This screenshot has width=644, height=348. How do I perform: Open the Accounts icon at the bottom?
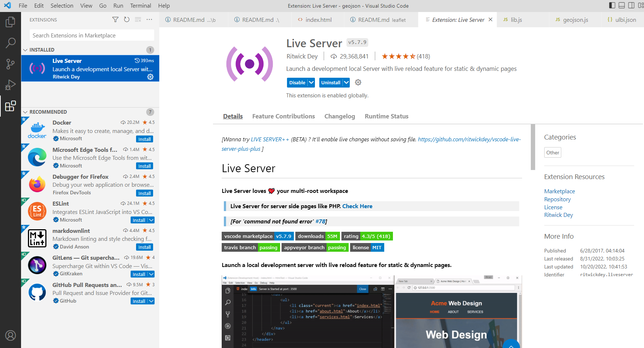[11, 336]
